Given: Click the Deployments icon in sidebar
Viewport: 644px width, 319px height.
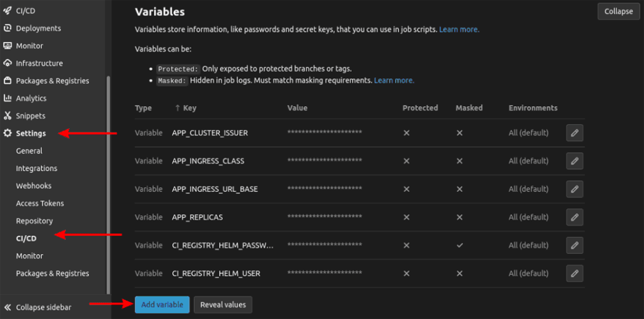Looking at the screenshot, I should pos(8,28).
